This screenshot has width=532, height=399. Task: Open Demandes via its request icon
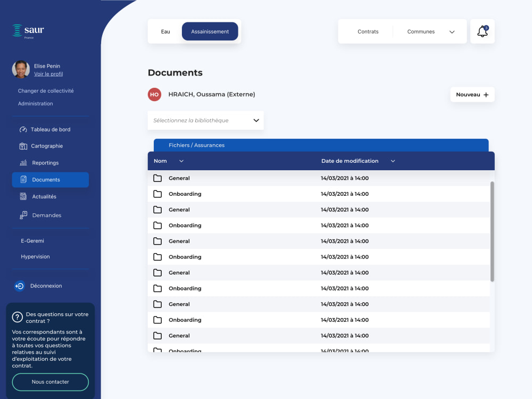[x=23, y=215]
